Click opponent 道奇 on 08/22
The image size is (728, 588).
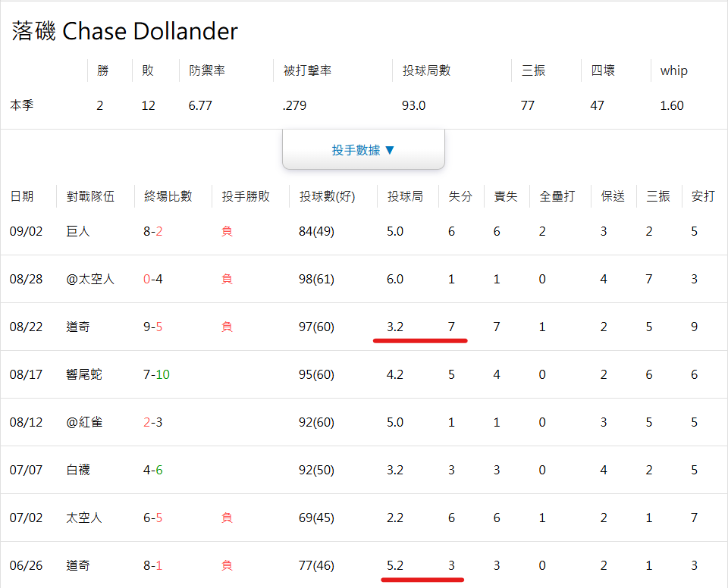tap(78, 327)
